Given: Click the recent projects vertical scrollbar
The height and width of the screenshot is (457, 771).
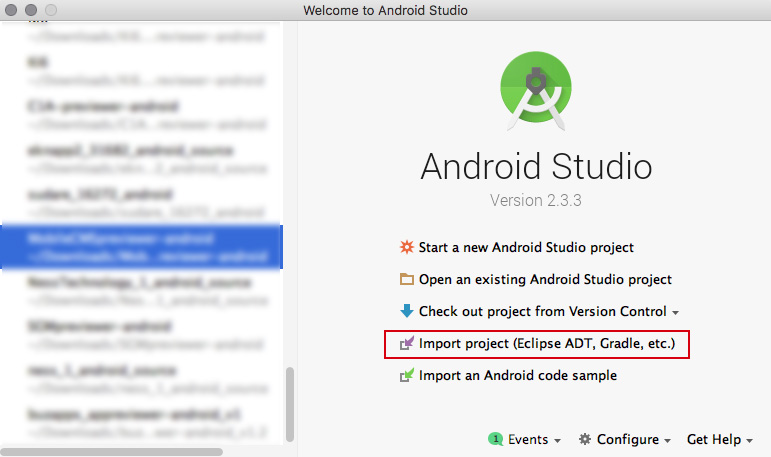Looking at the screenshot, I should pyautogui.click(x=290, y=402).
